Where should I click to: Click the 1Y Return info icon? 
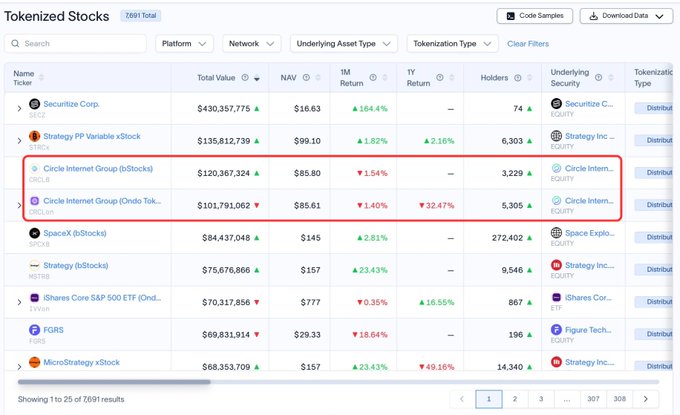[440, 78]
